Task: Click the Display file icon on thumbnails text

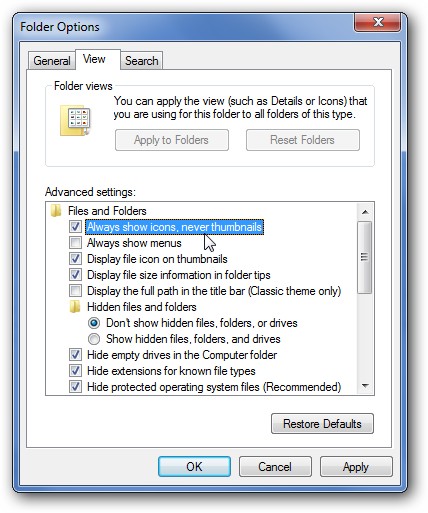Action: pyautogui.click(x=157, y=259)
